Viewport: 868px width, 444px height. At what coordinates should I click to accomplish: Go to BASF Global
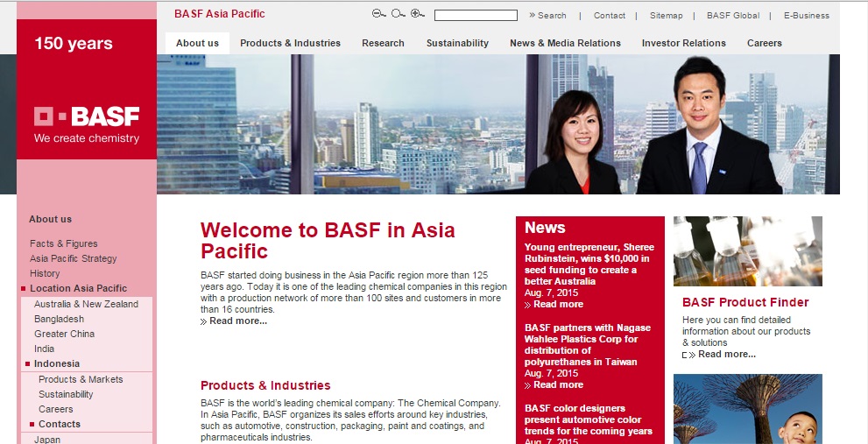733,16
